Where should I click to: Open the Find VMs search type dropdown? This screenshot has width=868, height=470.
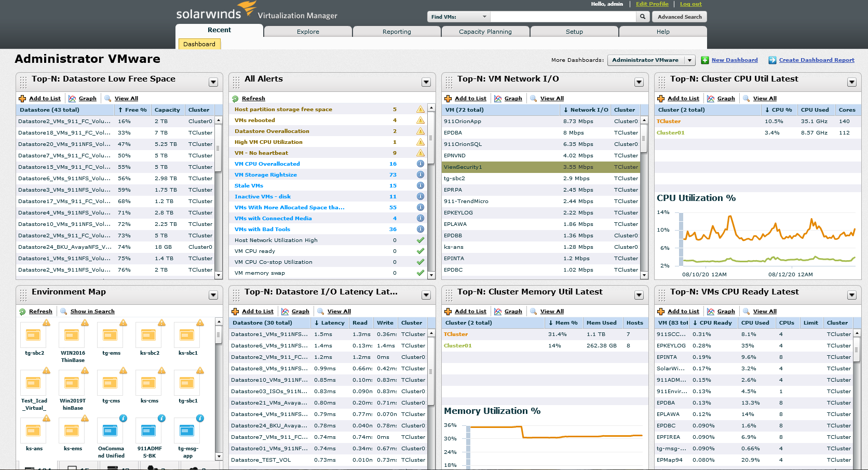458,17
